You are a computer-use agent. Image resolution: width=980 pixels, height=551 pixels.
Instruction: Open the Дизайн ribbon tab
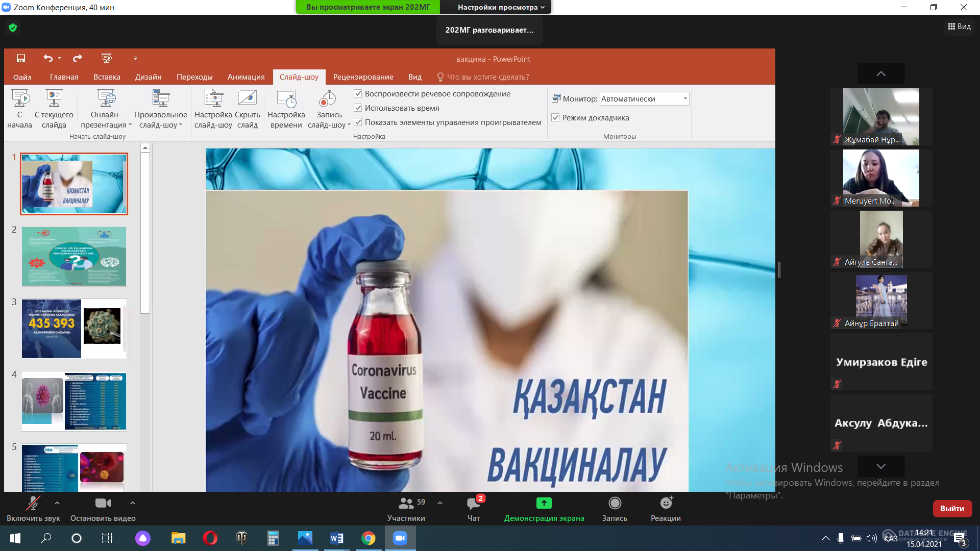pos(148,77)
